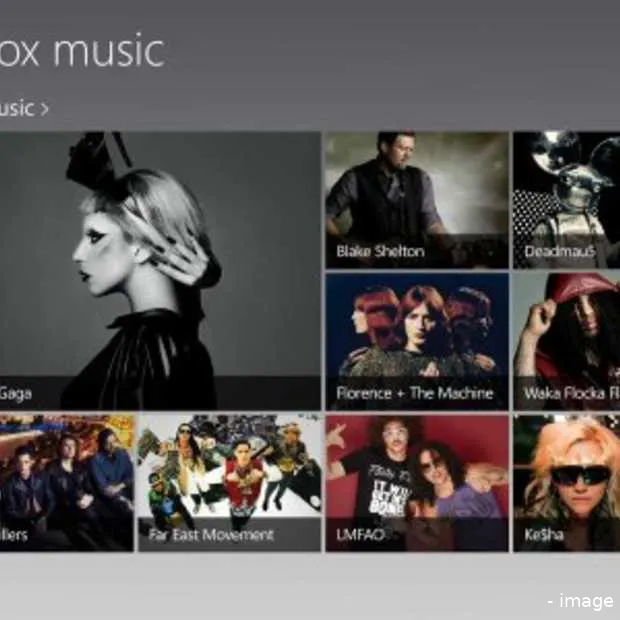This screenshot has width=620, height=620.
Task: Select the Ke$ha artist tile
Action: click(x=567, y=483)
